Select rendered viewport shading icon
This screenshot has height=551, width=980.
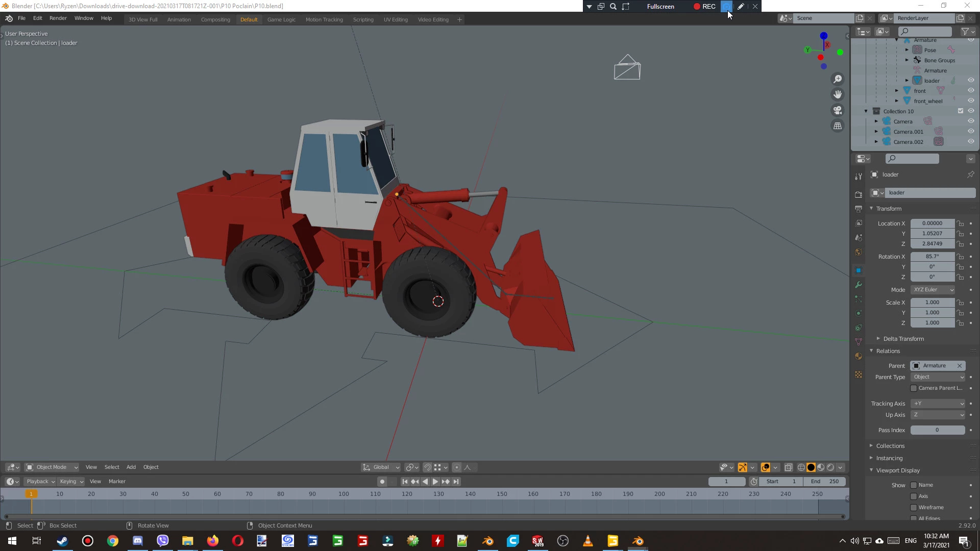pyautogui.click(x=830, y=467)
